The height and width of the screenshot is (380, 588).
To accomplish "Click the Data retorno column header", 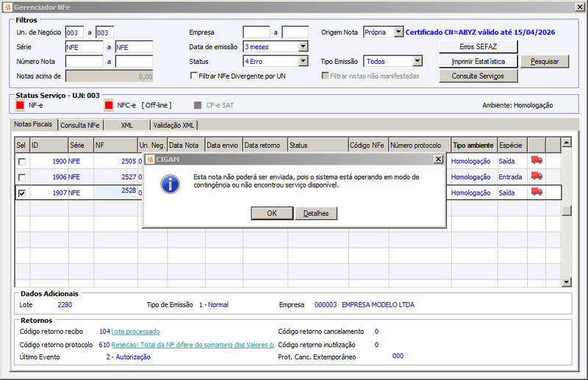I will click(265, 146).
